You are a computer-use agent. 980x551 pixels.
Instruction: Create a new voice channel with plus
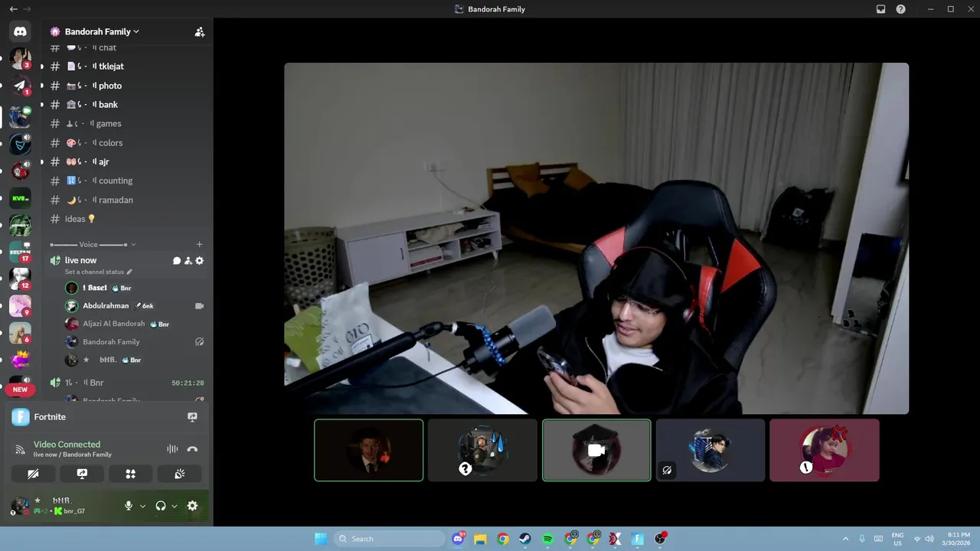click(199, 245)
